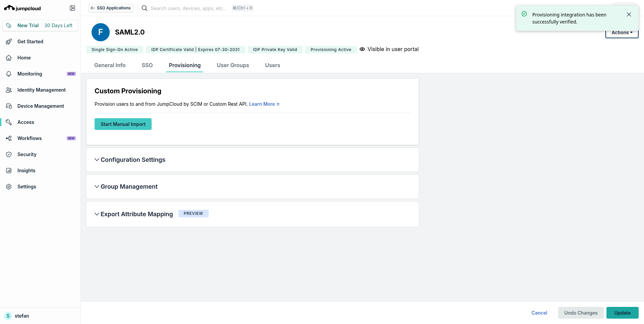Open Device Management in the sidebar
Screen dimensions: 644x324
pyautogui.click(x=40, y=106)
